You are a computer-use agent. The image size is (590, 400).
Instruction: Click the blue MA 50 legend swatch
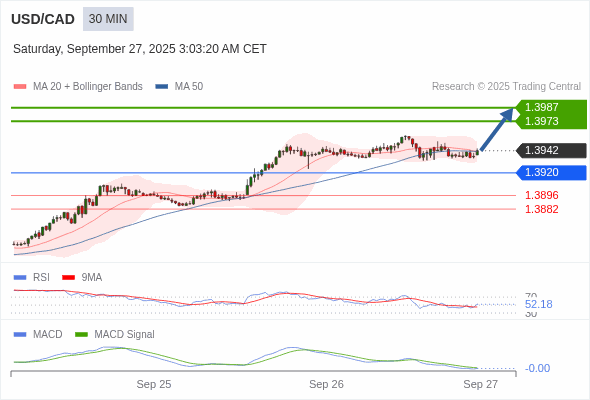pos(162,87)
